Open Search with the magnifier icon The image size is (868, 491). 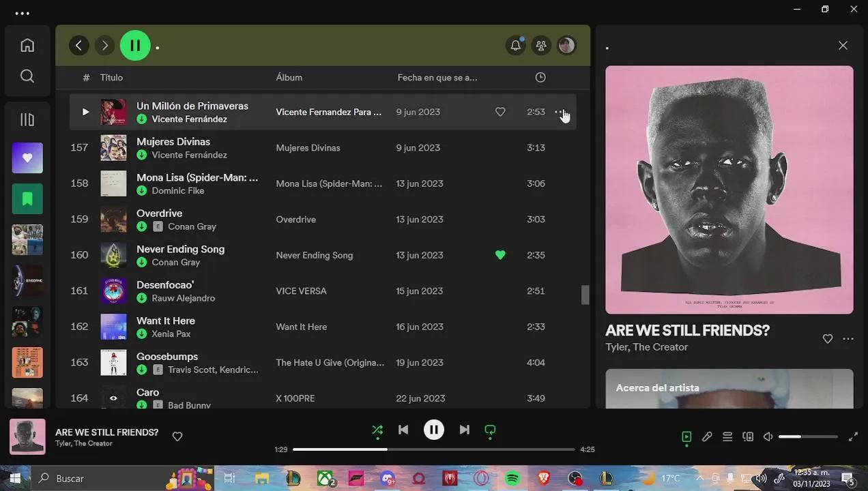[x=27, y=76]
